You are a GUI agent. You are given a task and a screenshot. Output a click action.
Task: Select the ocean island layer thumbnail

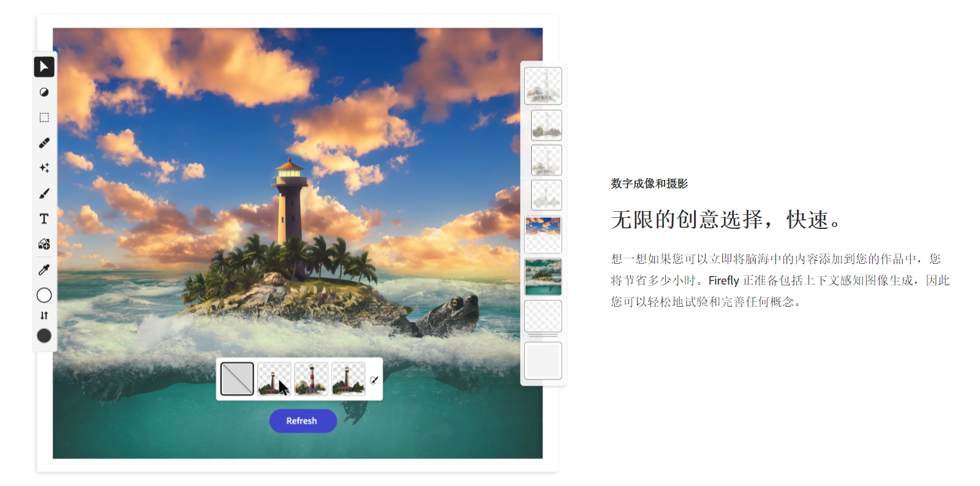pyautogui.click(x=543, y=277)
